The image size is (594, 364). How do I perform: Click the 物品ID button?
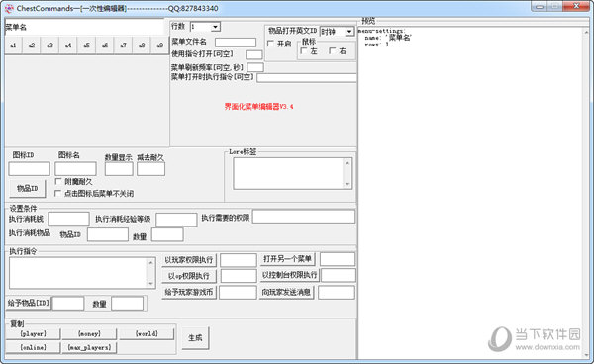tap(28, 189)
